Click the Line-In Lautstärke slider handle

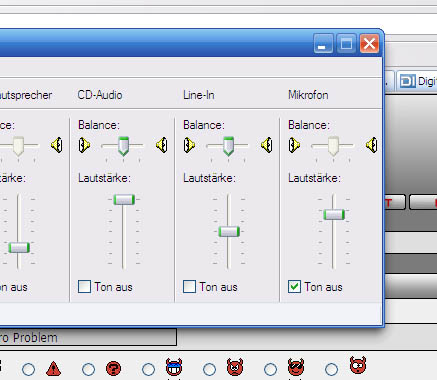click(x=229, y=232)
